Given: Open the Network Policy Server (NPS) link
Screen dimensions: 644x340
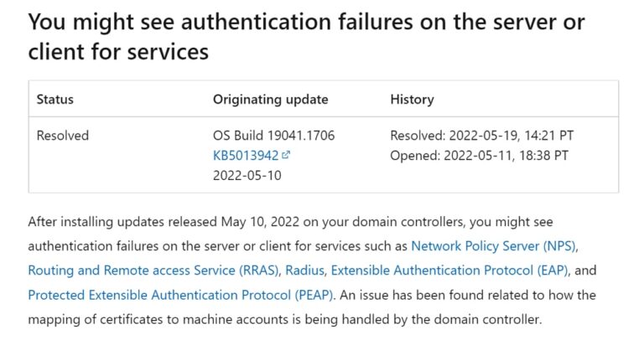Looking at the screenshot, I should pos(493,246).
